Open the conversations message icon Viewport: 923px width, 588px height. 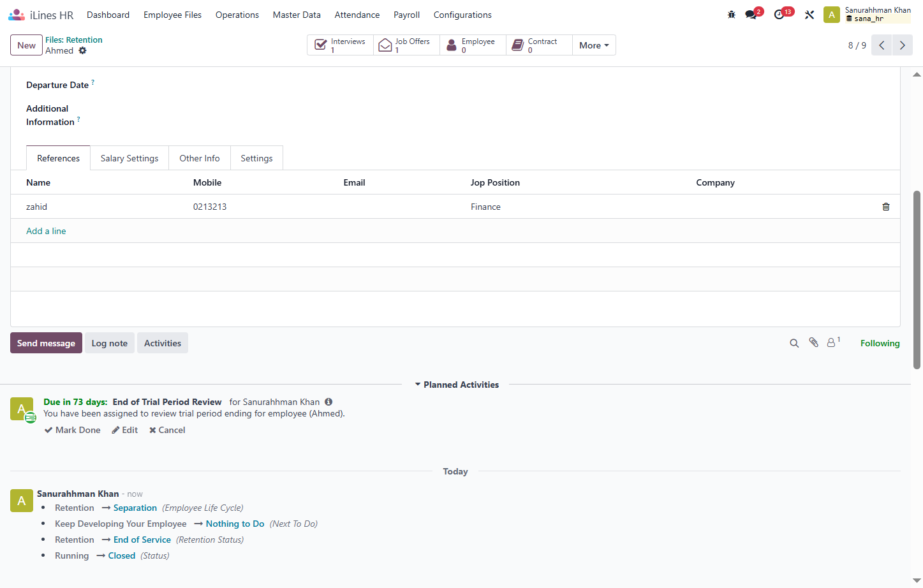751,15
